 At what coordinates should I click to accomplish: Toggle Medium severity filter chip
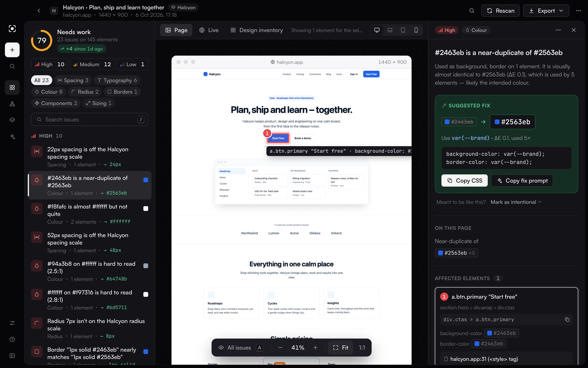click(x=92, y=64)
